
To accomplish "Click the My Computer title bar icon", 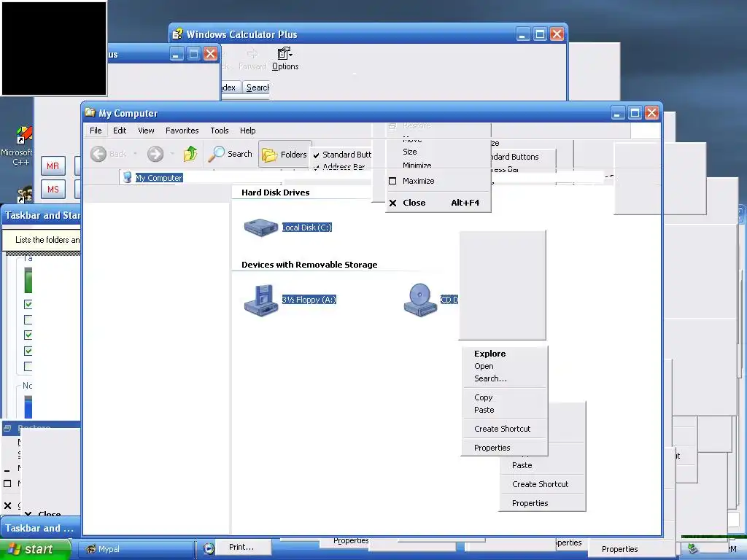I will coord(90,113).
